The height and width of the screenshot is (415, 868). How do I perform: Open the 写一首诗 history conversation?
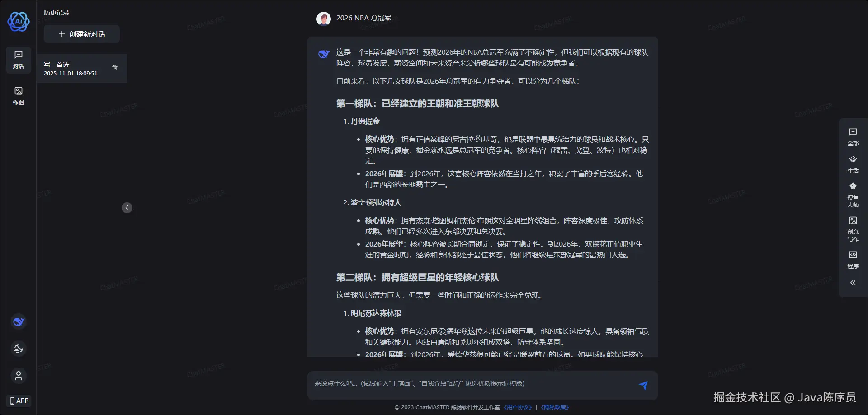81,68
